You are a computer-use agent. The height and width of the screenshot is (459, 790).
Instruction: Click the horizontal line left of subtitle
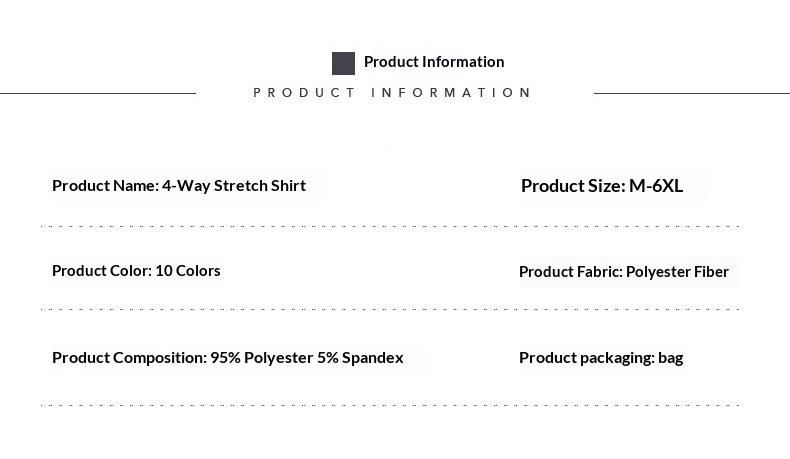[98, 93]
